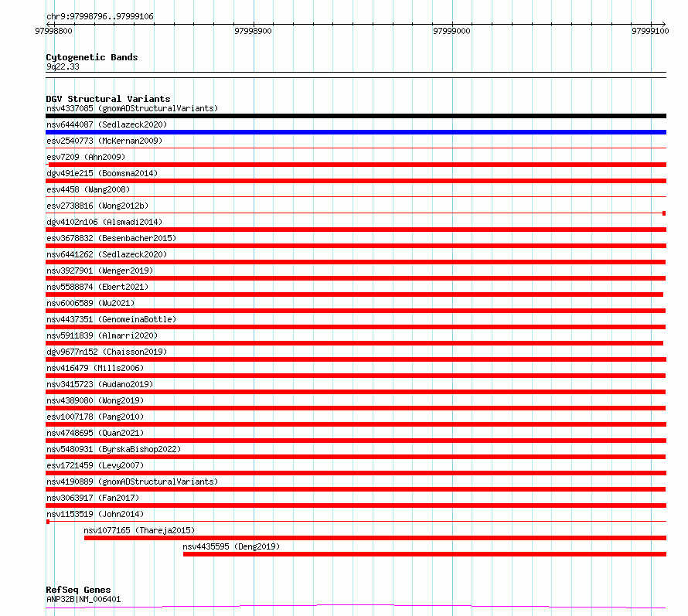Image resolution: width=688 pixels, height=616 pixels.
Task: Select the blue bar of nsv6444087
Action: [356, 132]
